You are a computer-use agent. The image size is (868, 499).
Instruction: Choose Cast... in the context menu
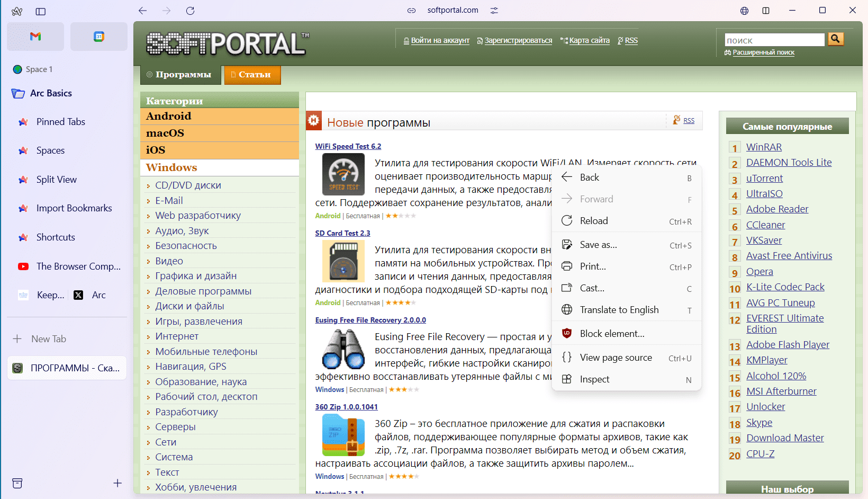[627, 288]
